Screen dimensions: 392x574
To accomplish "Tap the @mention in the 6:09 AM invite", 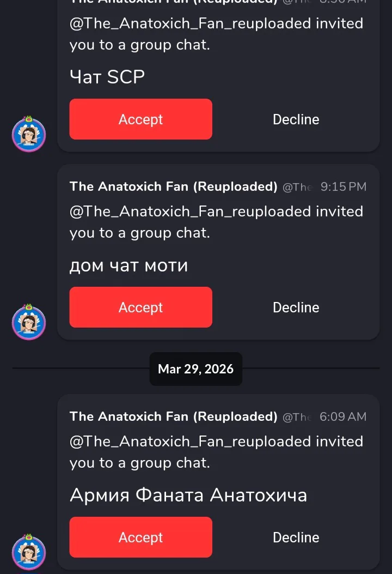I will coord(216,442).
